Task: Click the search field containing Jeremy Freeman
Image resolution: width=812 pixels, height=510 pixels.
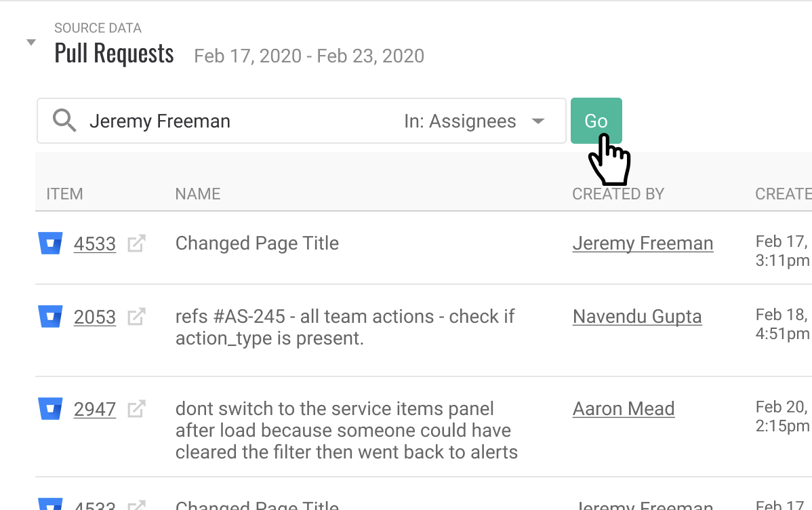Action: 237,121
